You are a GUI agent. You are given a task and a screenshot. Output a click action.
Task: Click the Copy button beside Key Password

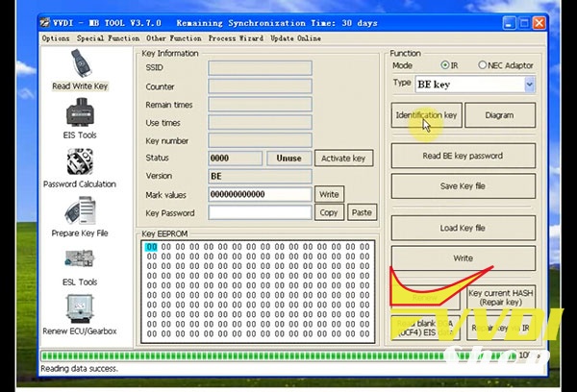pos(328,212)
